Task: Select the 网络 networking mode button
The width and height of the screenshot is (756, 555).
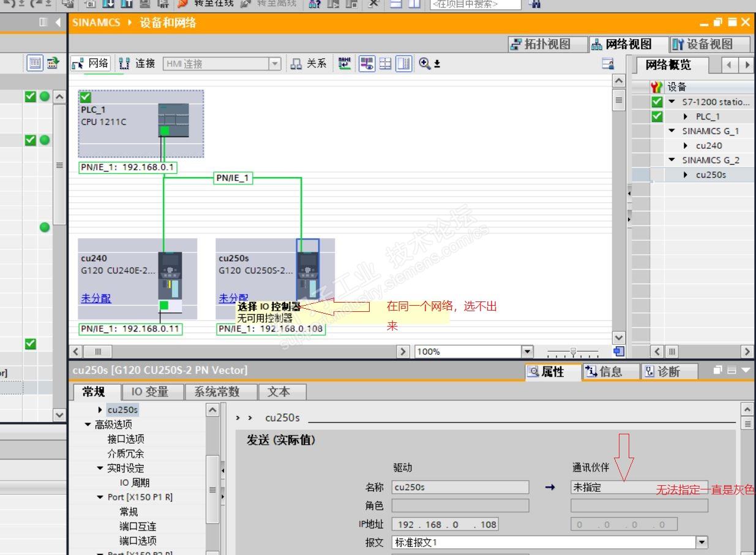Action: click(90, 63)
